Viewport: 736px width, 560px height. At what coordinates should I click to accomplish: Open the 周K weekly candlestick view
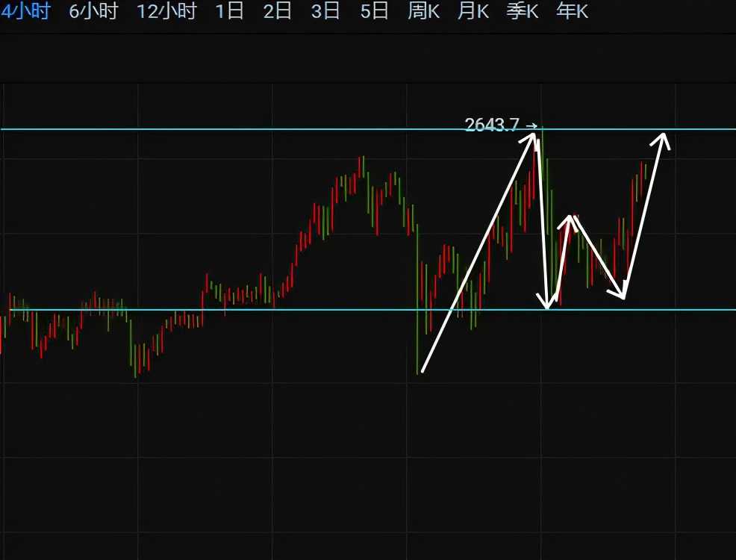(423, 12)
